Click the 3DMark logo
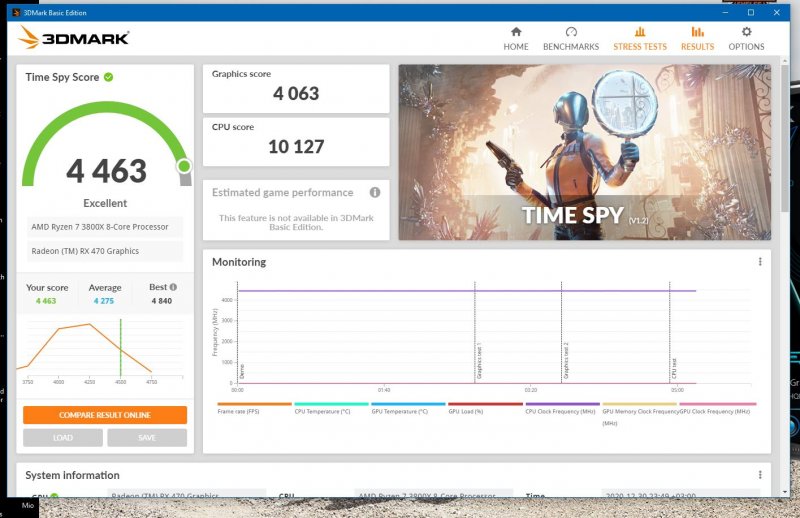Screen dimensions: 800x518 73,38
